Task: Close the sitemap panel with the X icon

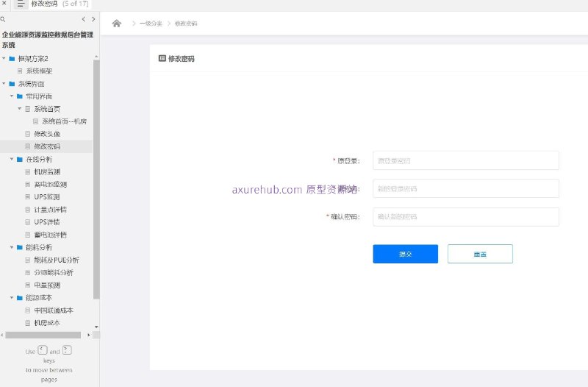Action: point(4,3)
